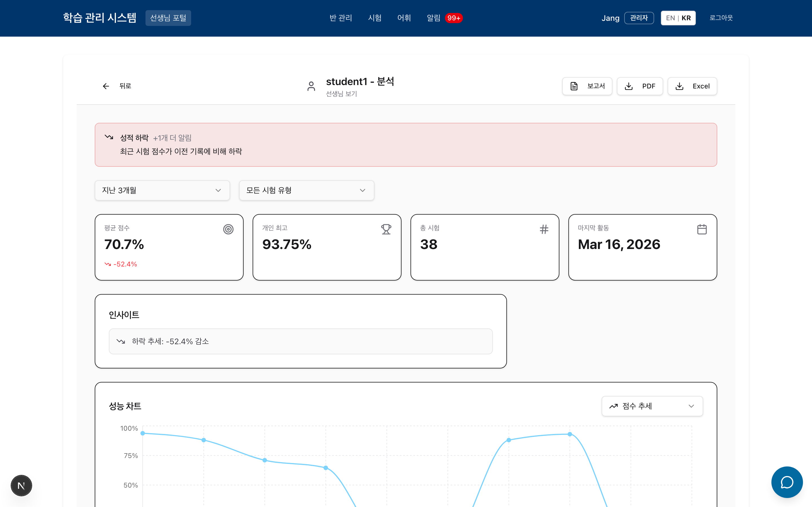The width and height of the screenshot is (812, 507).
Task: Open the chat bubble in the bottom right
Action: 787,482
